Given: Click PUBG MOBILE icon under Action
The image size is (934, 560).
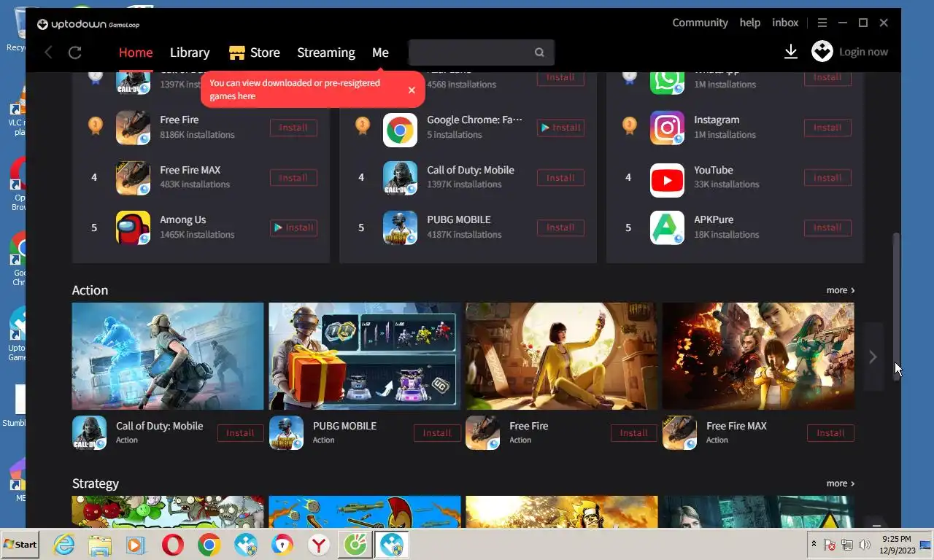Looking at the screenshot, I should click(286, 433).
